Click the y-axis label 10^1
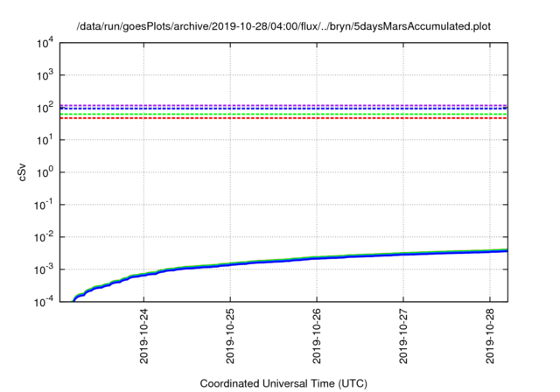The height and width of the screenshot is (392, 560). [x=45, y=141]
